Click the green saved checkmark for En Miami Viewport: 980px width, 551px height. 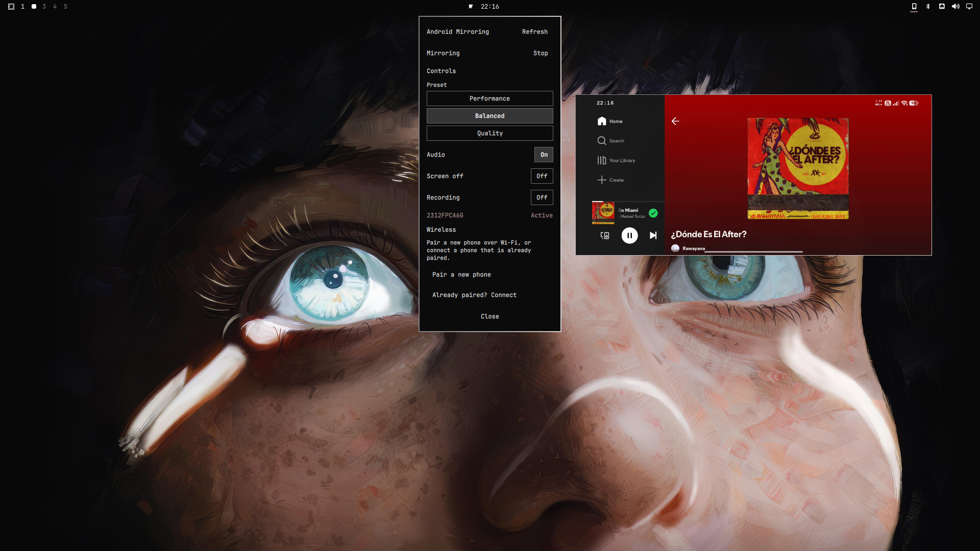click(653, 213)
